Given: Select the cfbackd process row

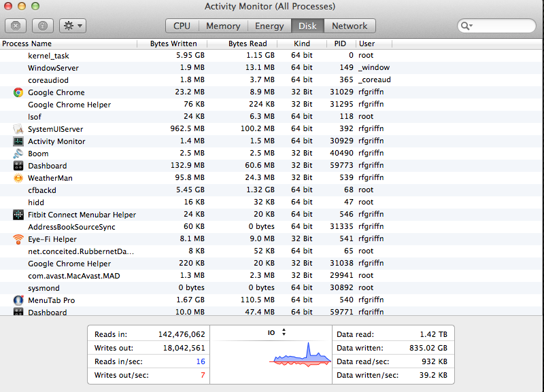Looking at the screenshot, I should 271,190.
